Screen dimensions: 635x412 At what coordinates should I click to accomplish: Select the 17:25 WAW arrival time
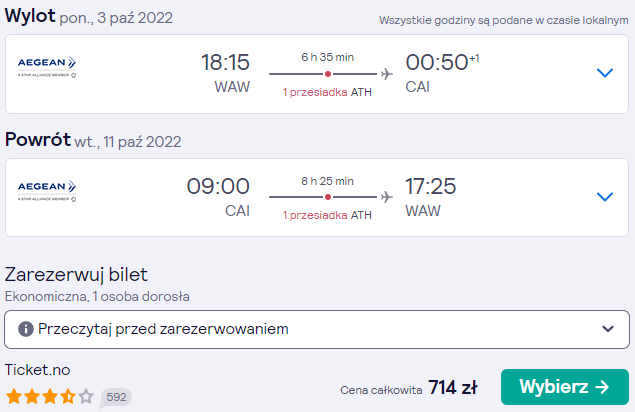coord(430,198)
